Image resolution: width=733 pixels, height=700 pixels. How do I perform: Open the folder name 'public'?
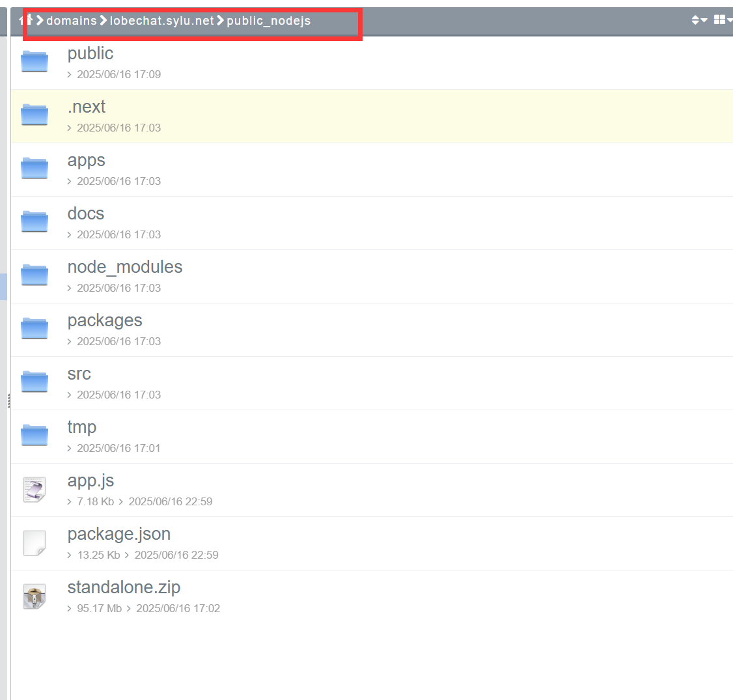(x=90, y=54)
